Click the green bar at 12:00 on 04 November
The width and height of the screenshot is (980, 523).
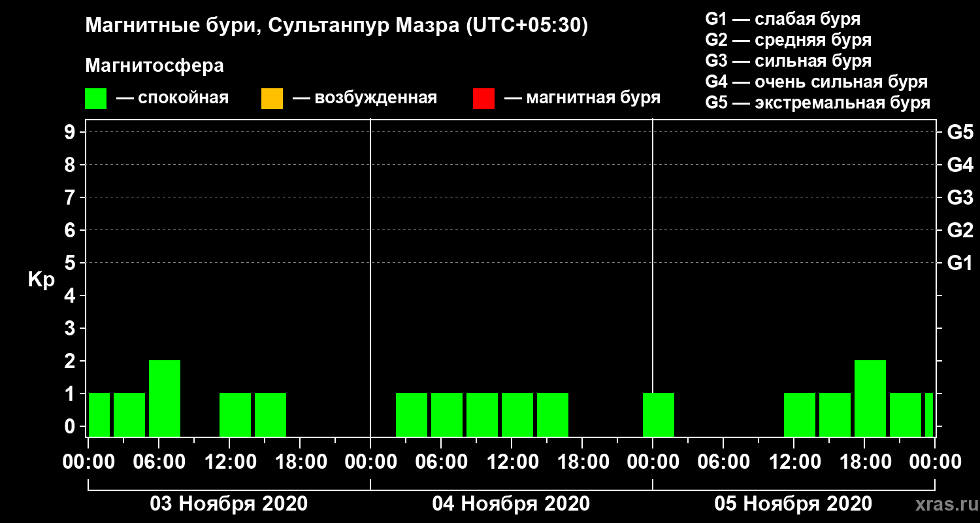tap(517, 414)
